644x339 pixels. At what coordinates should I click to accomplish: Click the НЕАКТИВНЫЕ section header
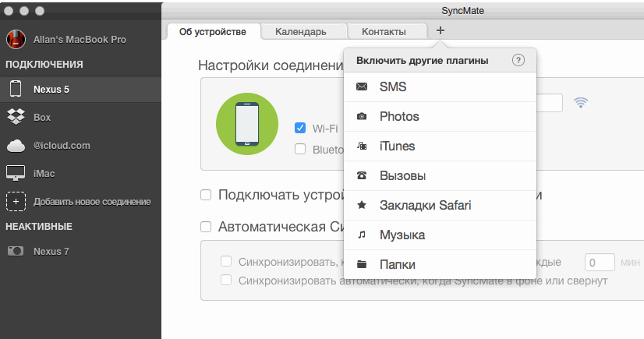tap(39, 227)
